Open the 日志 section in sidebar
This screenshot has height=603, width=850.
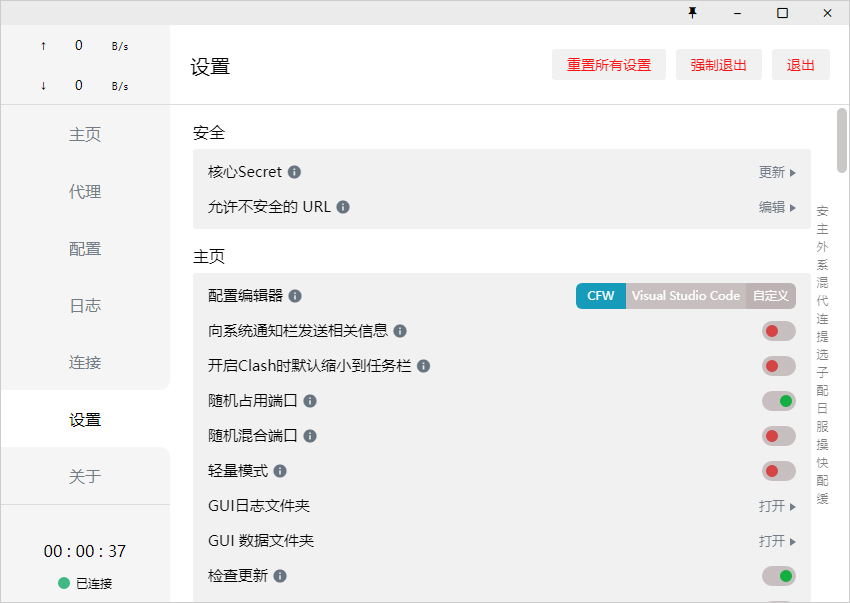(x=85, y=305)
